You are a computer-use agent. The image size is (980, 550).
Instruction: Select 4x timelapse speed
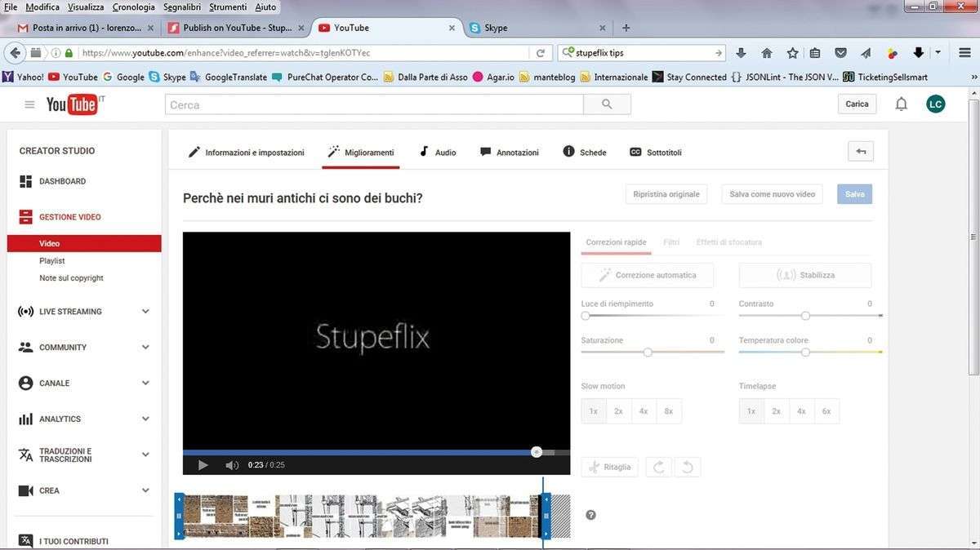tap(801, 411)
